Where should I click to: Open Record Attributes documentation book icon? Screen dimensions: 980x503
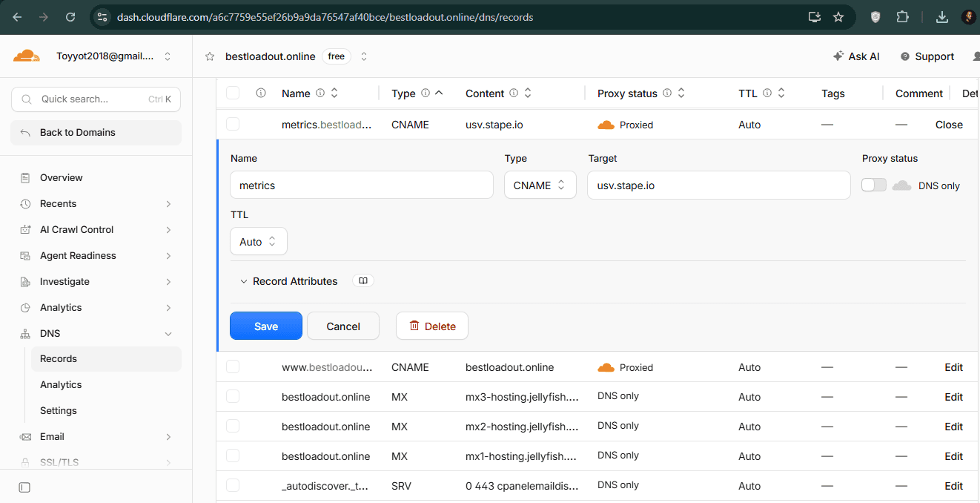click(x=363, y=281)
